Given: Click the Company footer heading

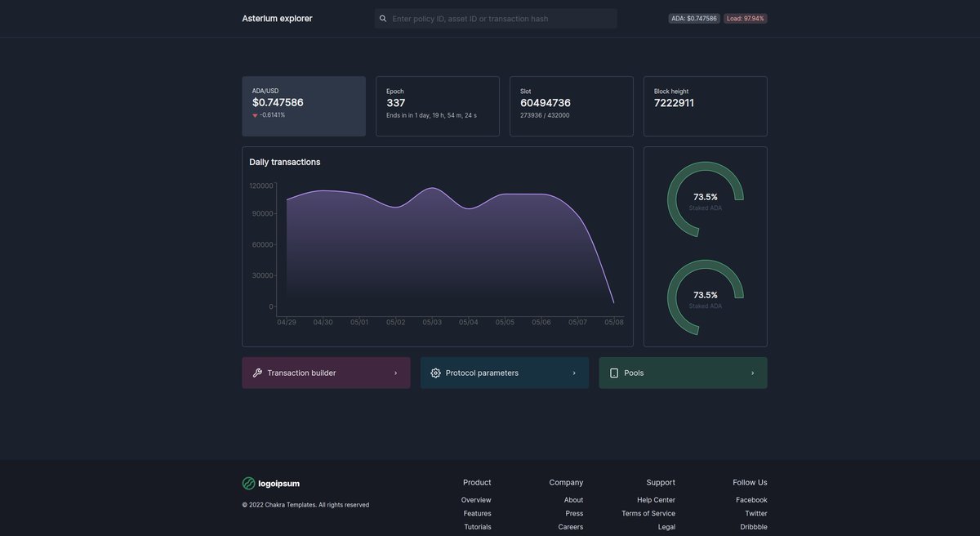Looking at the screenshot, I should [x=566, y=483].
